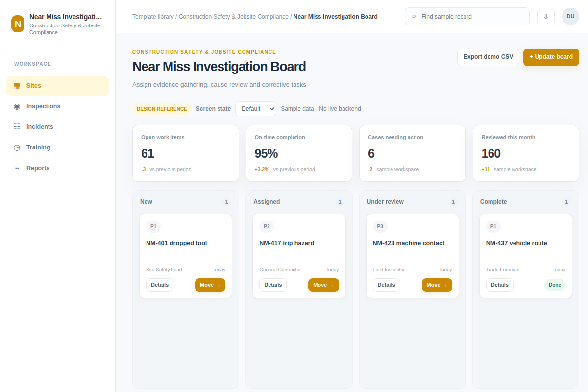Click the General Contractor assignee text

280,270
